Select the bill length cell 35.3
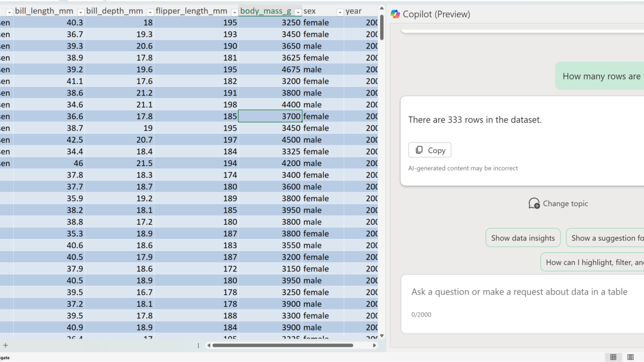 [49, 234]
